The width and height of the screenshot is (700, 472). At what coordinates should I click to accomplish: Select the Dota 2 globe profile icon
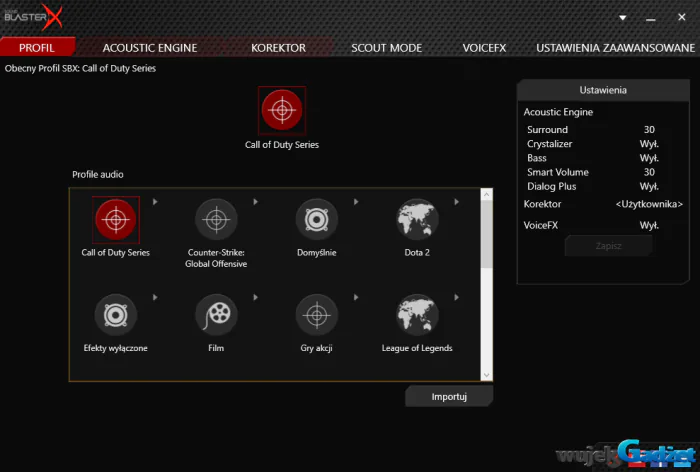(x=417, y=220)
